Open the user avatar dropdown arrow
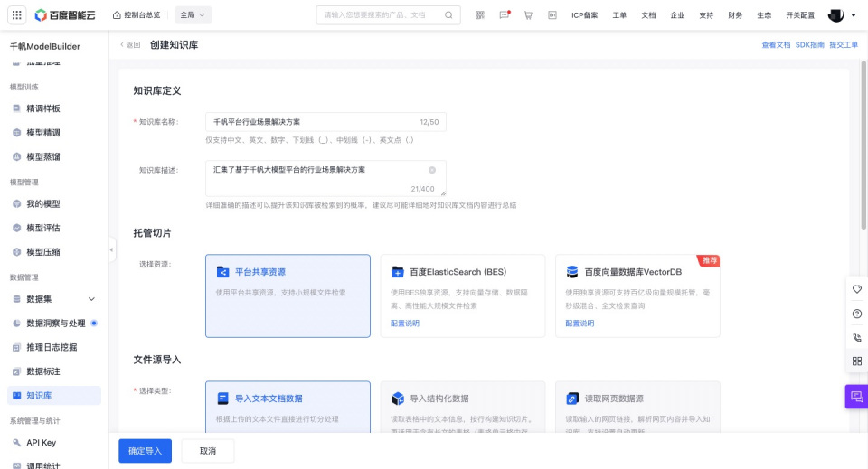 pyautogui.click(x=854, y=15)
